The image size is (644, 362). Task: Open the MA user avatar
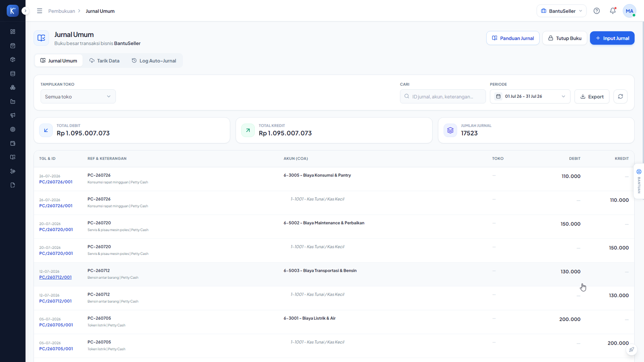pyautogui.click(x=630, y=11)
